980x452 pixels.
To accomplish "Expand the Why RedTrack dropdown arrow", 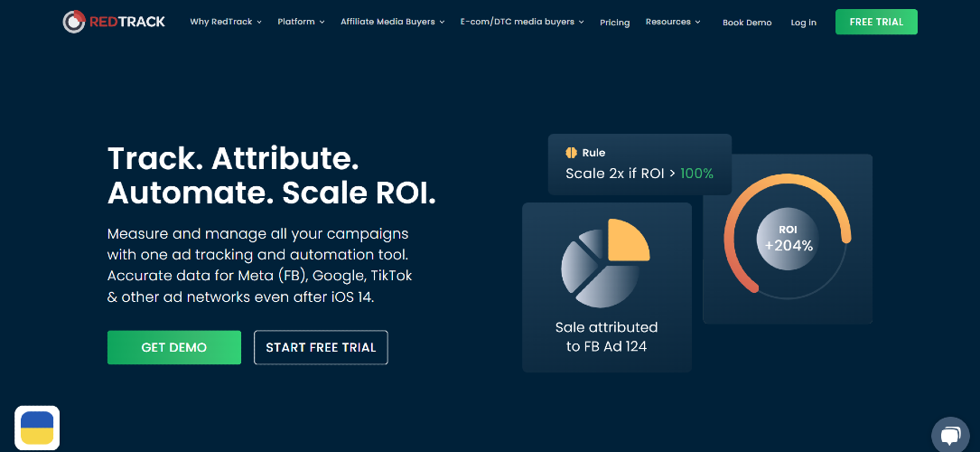I will point(259,22).
